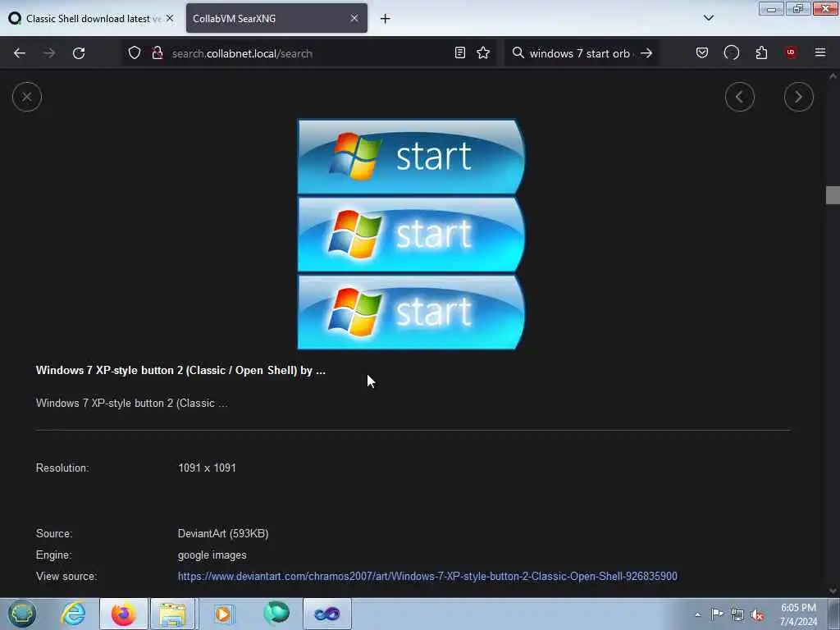This screenshot has width=840, height=630.
Task: Open the Firefox hamburger menu
Action: [x=819, y=52]
